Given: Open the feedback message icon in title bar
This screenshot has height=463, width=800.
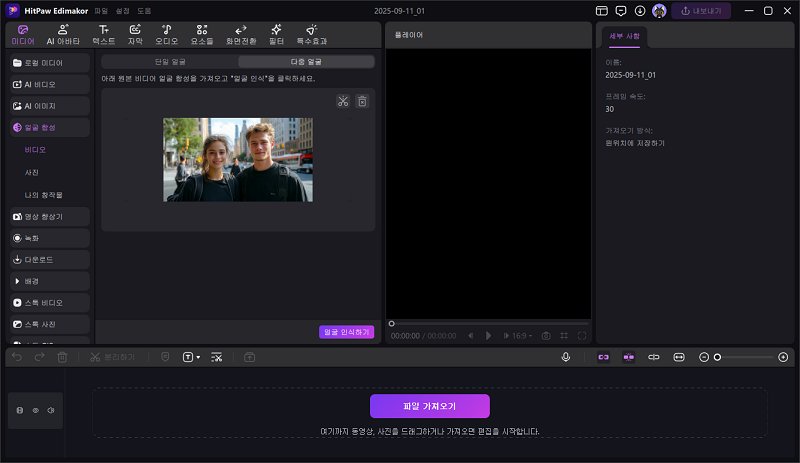Looking at the screenshot, I should point(621,11).
